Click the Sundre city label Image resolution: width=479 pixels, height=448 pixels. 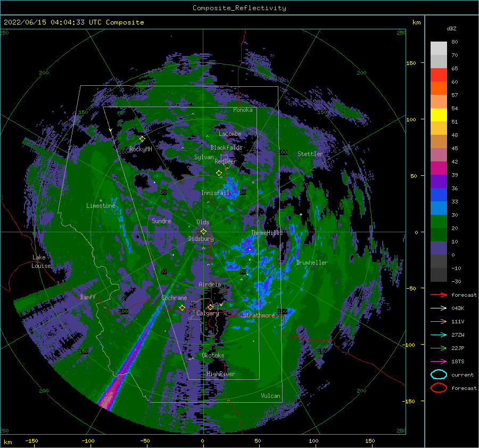tap(161, 221)
